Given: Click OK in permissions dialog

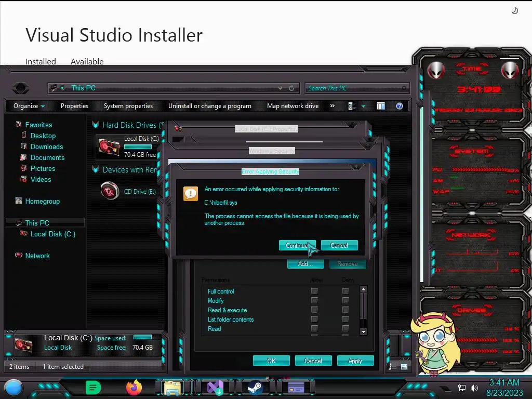Looking at the screenshot, I should pyautogui.click(x=271, y=361).
